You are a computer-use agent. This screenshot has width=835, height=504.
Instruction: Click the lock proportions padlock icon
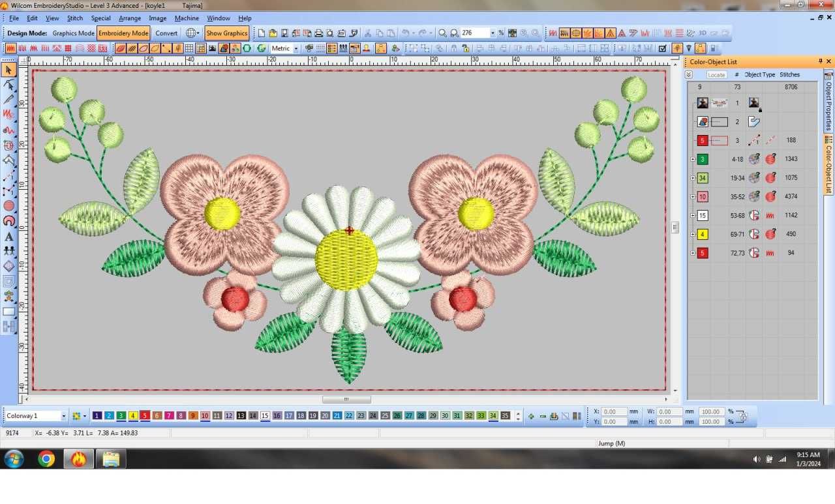pyautogui.click(x=742, y=417)
